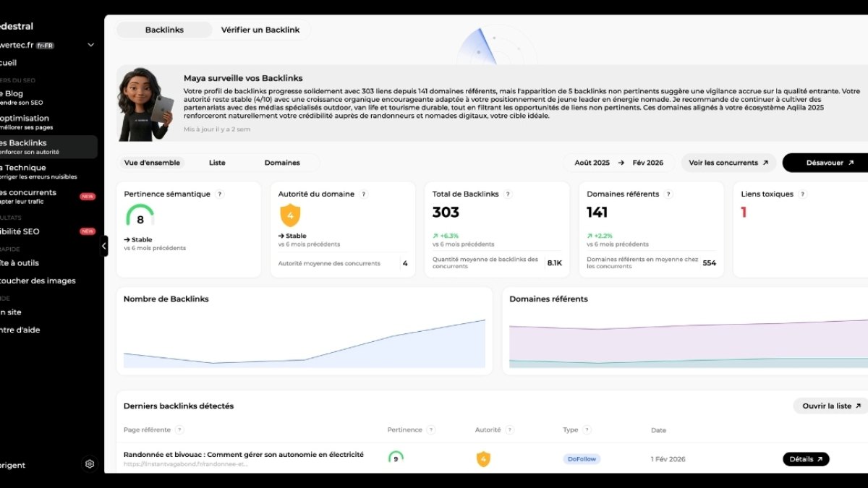868x488 pixels.
Task: Open Backlinks sidebar menu item
Action: (x=48, y=147)
